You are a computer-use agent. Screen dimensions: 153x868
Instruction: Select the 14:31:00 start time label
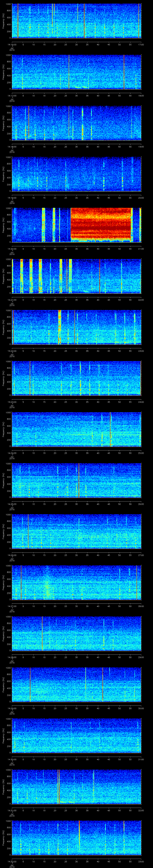tap(12, 810)
